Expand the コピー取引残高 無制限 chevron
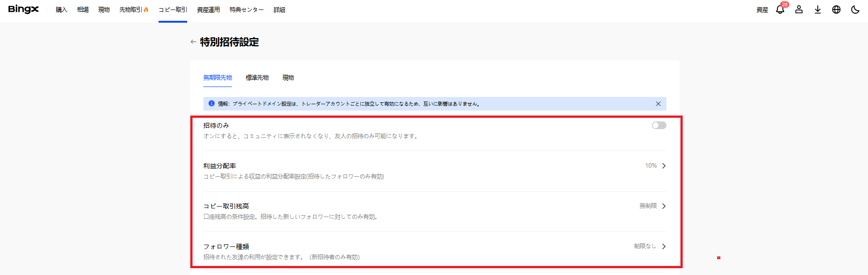This screenshot has height=275, width=868. (x=664, y=206)
